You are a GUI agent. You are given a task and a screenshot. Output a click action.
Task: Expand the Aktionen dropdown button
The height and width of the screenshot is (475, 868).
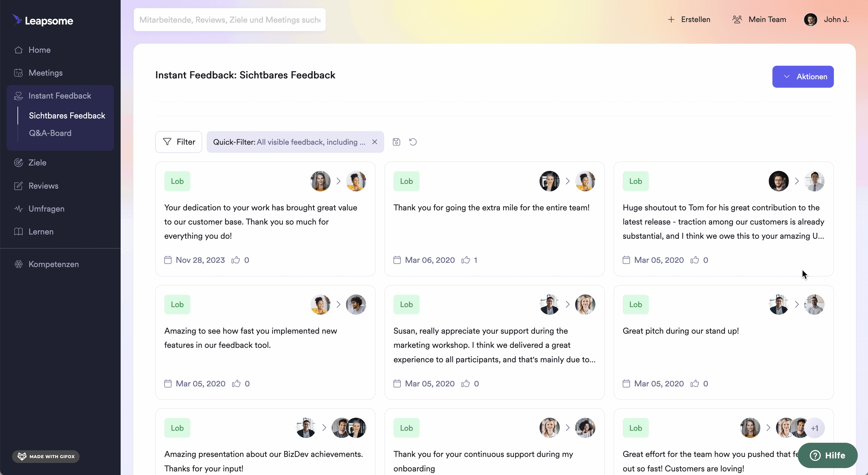803,77
